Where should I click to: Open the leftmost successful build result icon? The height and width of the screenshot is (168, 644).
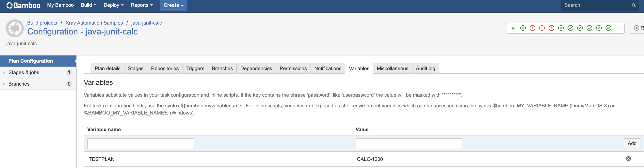click(523, 28)
